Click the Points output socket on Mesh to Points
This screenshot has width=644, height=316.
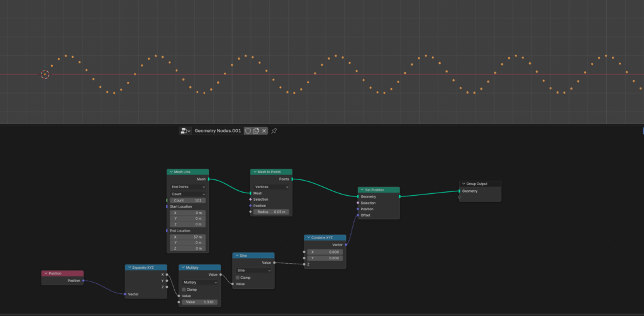pos(292,179)
